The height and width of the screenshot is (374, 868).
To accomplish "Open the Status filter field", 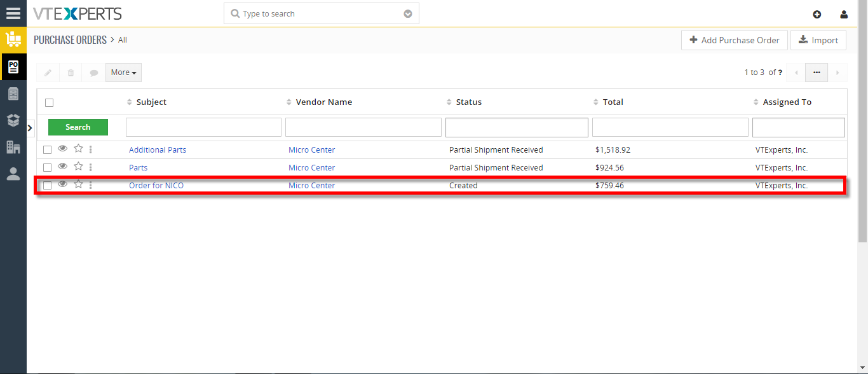I will tap(517, 127).
